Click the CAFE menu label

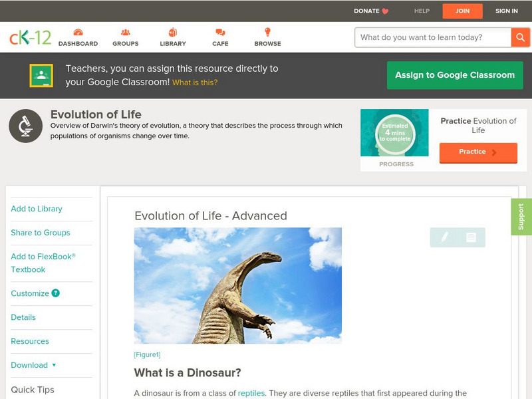[x=220, y=44]
